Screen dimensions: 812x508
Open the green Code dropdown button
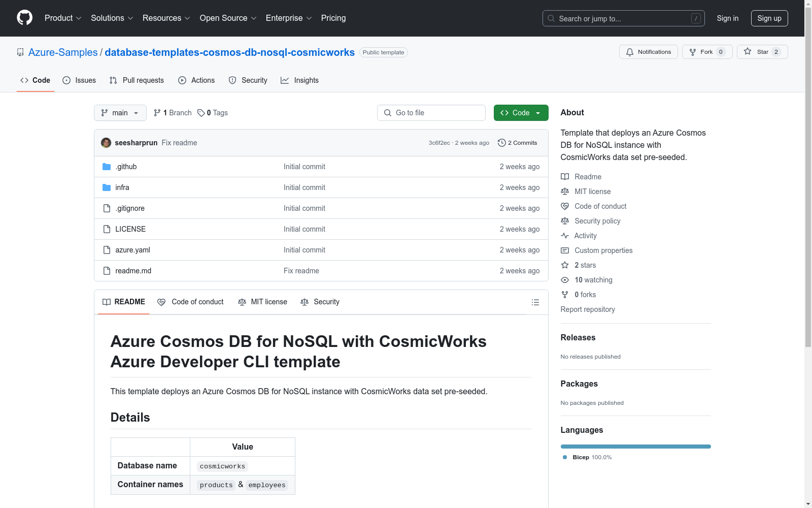point(521,113)
